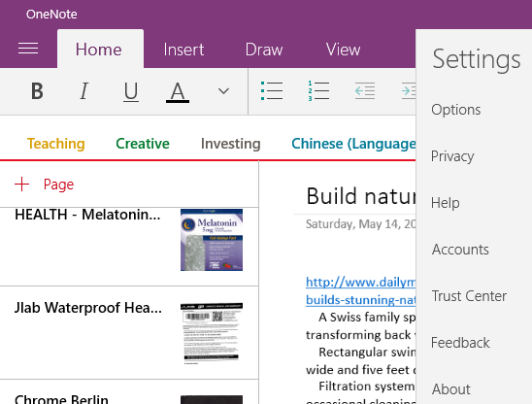Open About in Settings
Viewport: 532px width, 404px height.
click(x=451, y=389)
